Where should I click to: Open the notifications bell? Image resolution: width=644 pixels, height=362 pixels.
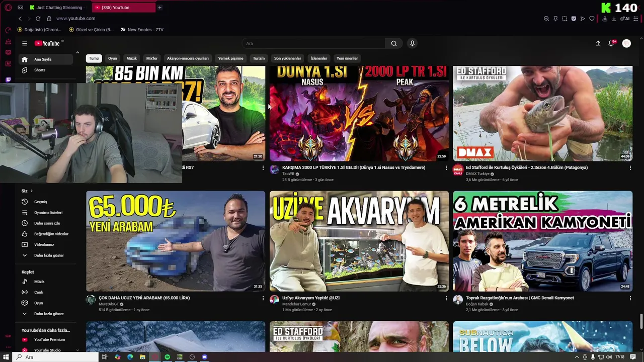click(x=611, y=43)
